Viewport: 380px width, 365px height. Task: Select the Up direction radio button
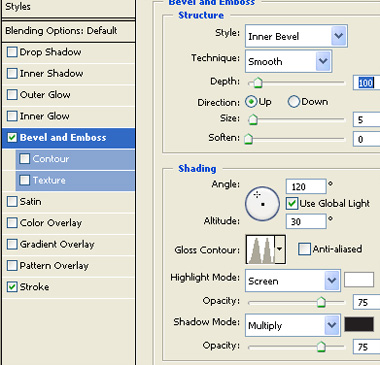pos(251,102)
